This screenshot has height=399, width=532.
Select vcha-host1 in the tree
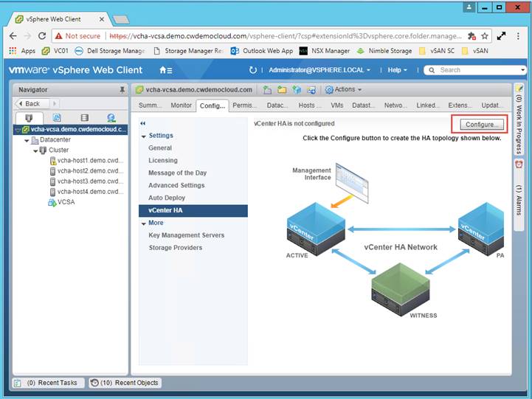click(86, 161)
